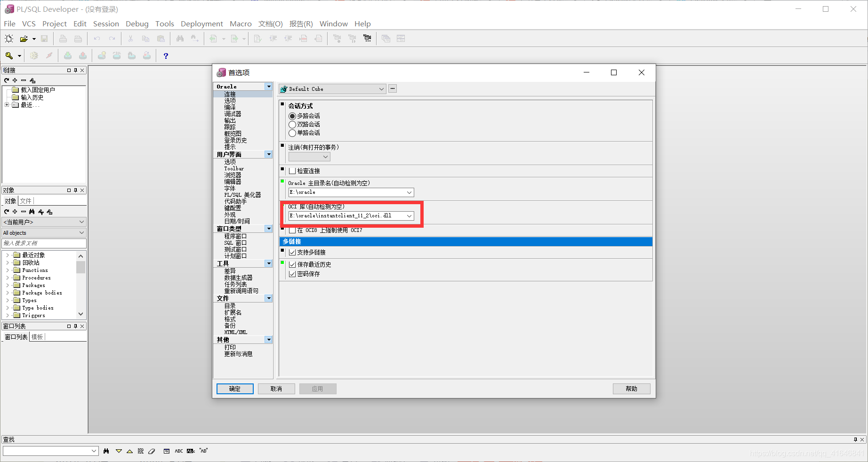Image resolution: width=868 pixels, height=462 pixels.
Task: Click the Open file folder icon
Action: click(24, 39)
